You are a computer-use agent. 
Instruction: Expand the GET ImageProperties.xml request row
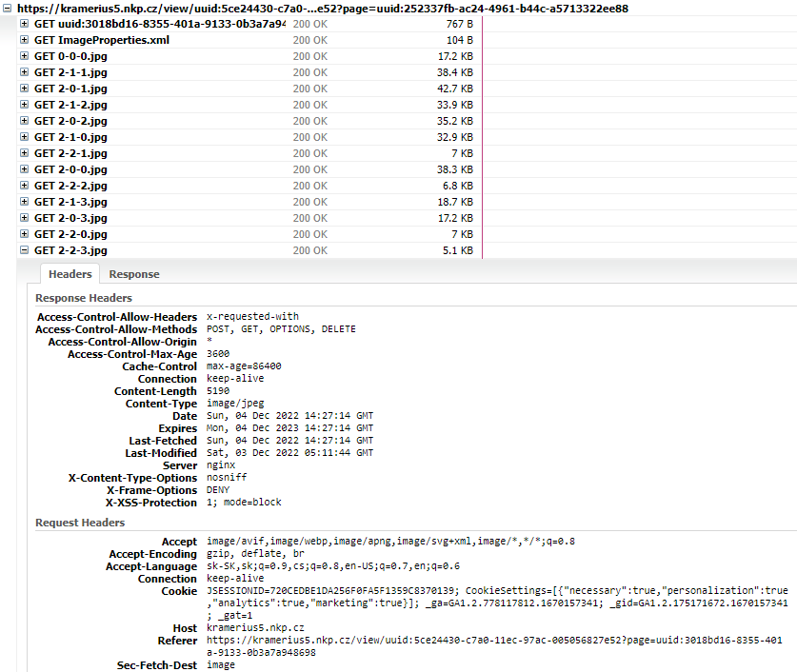coord(24,40)
